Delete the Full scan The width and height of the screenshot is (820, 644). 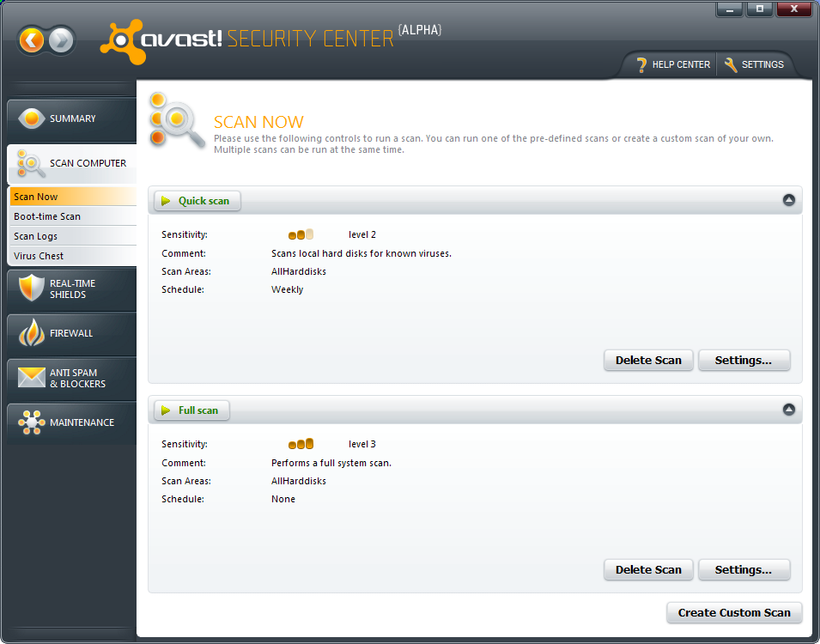pos(648,570)
